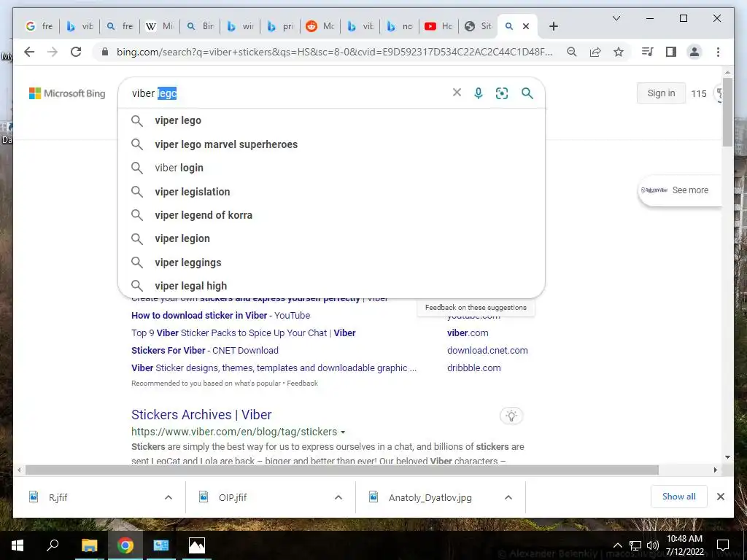The image size is (747, 560).
Task: Click Show all downloads button
Action: (x=679, y=497)
